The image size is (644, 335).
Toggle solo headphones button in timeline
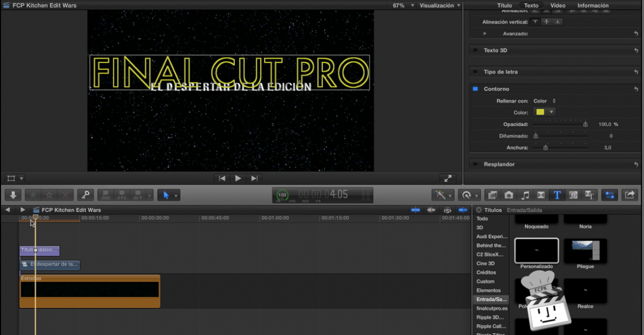pyautogui.click(x=447, y=210)
